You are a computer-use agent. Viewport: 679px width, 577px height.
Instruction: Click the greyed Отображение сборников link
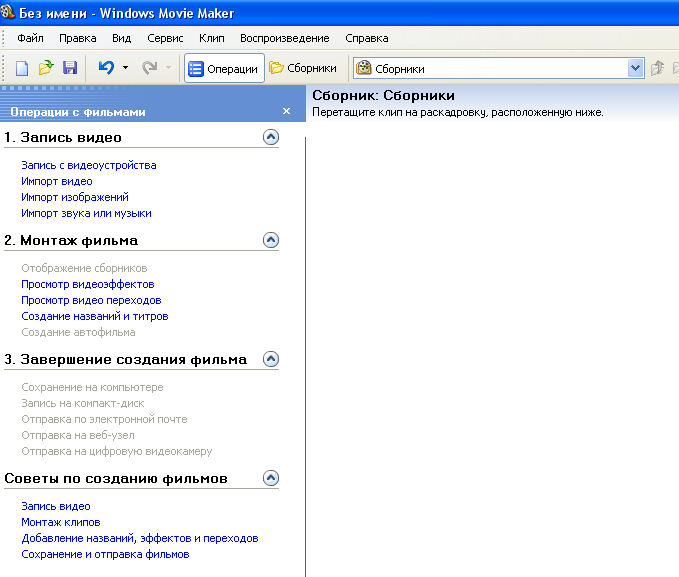click(x=84, y=268)
